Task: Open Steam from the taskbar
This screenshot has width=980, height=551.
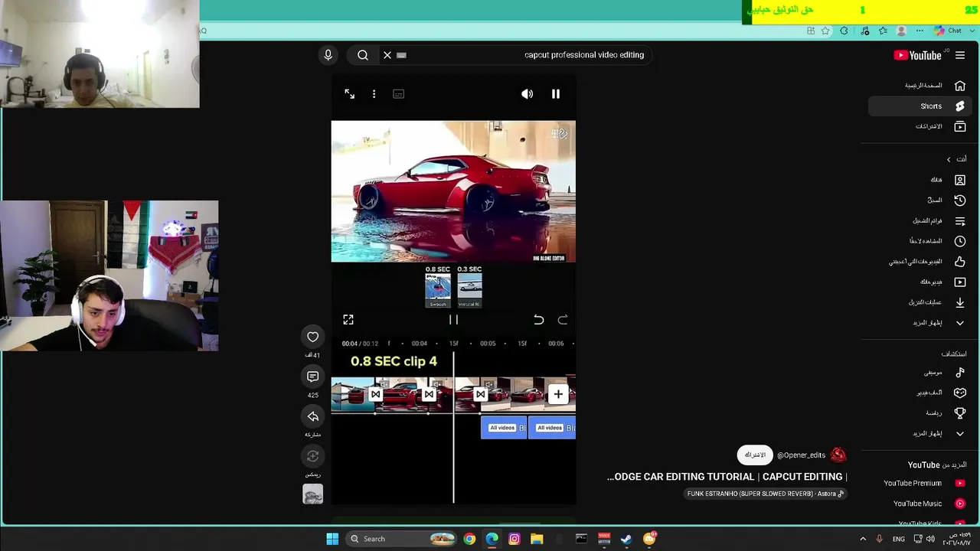Action: 626,539
